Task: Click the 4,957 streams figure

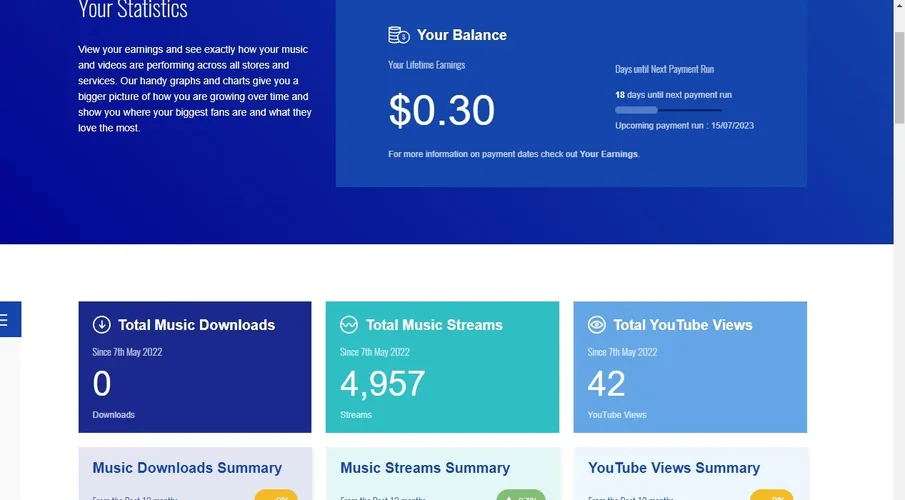Action: (383, 383)
